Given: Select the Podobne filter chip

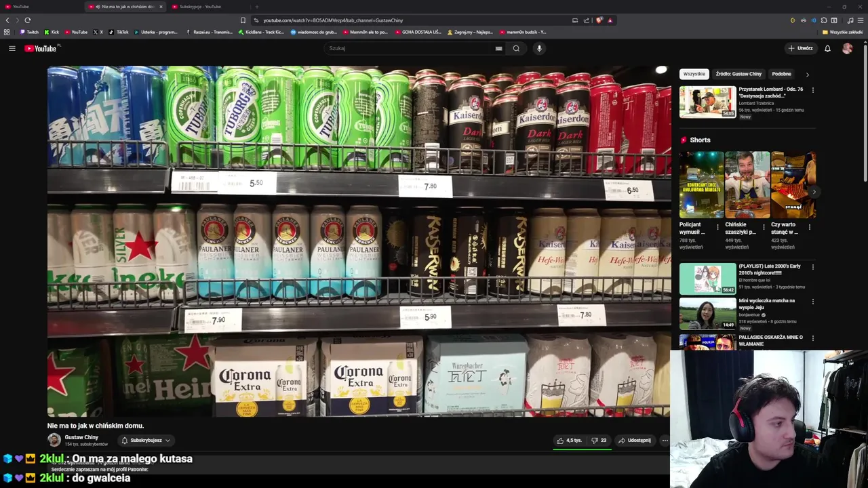Looking at the screenshot, I should pyautogui.click(x=781, y=74).
